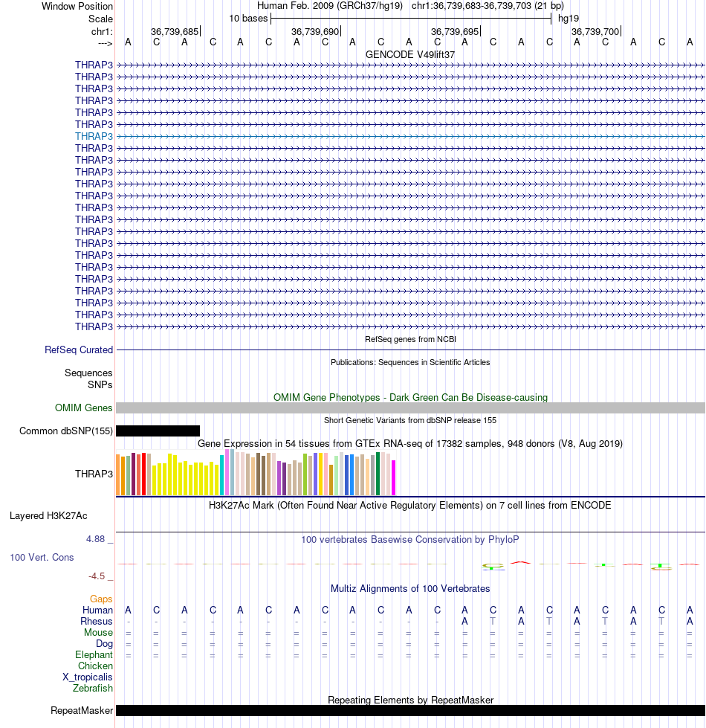
Task: Click the ---> strand direction label
Action: click(x=106, y=43)
